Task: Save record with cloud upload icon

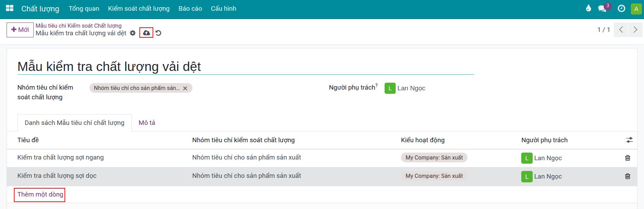Action: coord(146,33)
